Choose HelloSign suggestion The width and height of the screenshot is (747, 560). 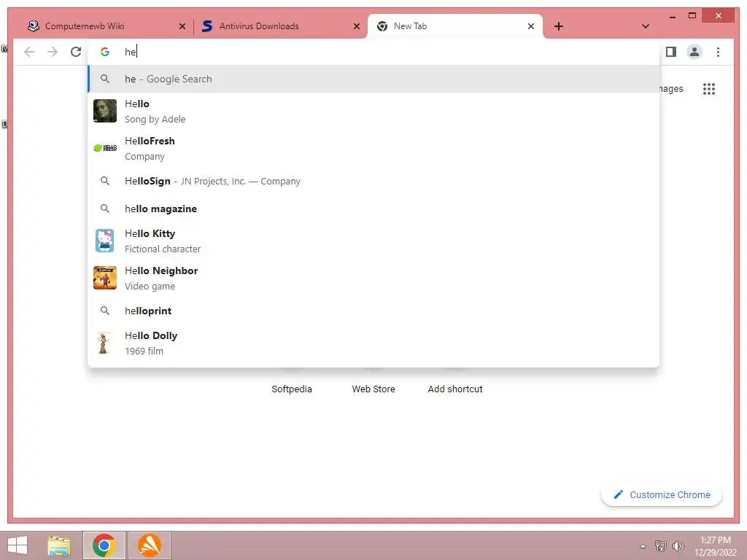374,181
